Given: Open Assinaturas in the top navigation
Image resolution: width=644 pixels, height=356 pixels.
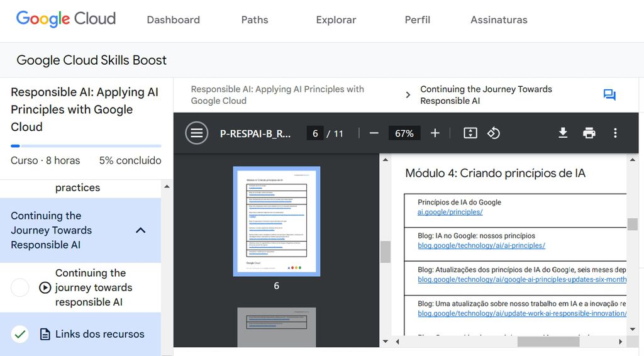Looking at the screenshot, I should pyautogui.click(x=499, y=19).
